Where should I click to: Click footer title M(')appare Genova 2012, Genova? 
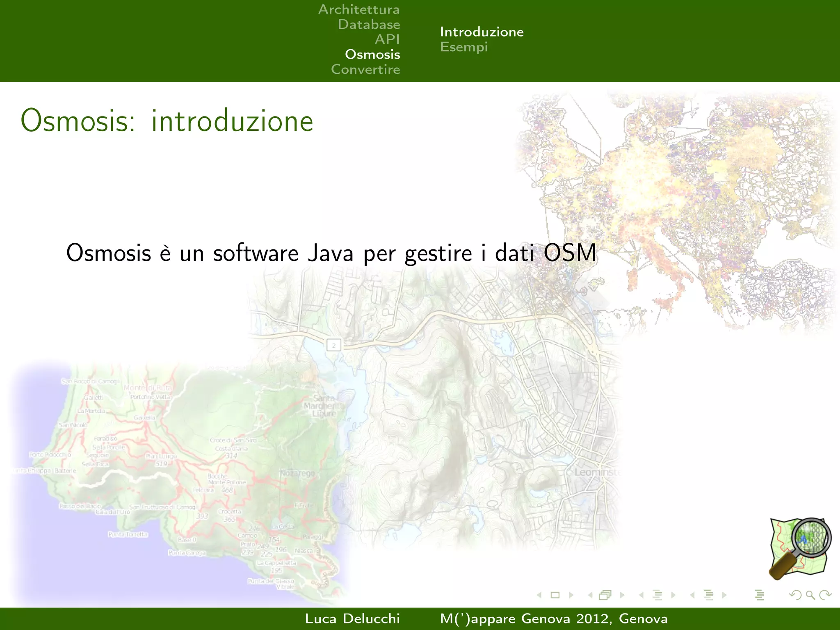[554, 619]
